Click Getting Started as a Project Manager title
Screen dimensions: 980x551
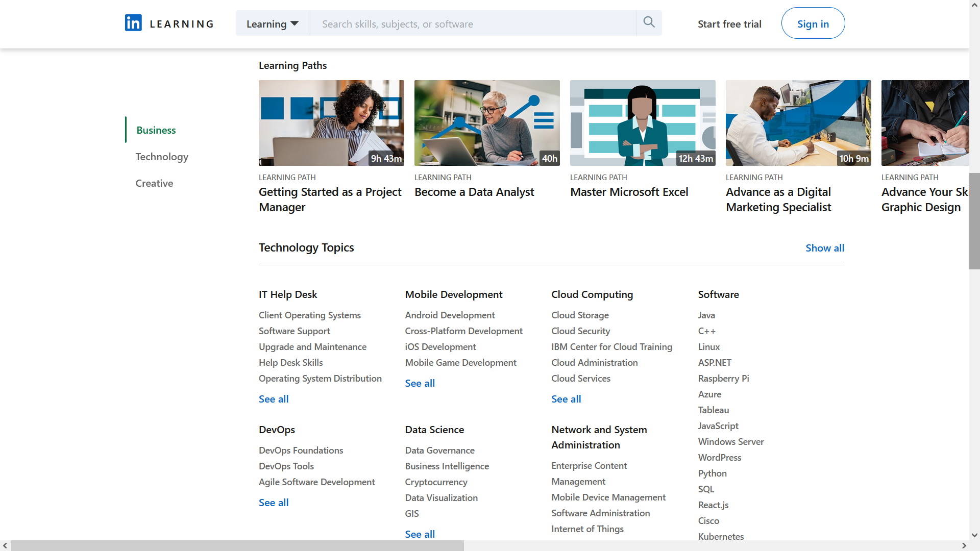point(330,199)
